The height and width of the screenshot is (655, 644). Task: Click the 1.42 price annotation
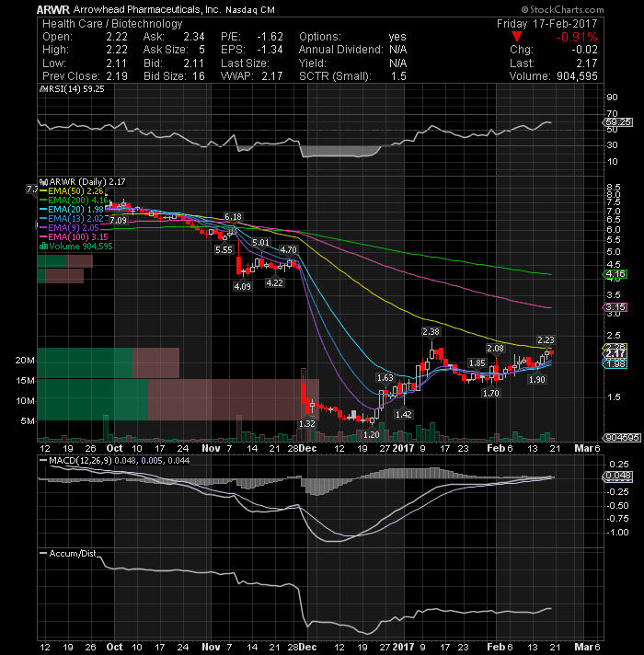(404, 414)
